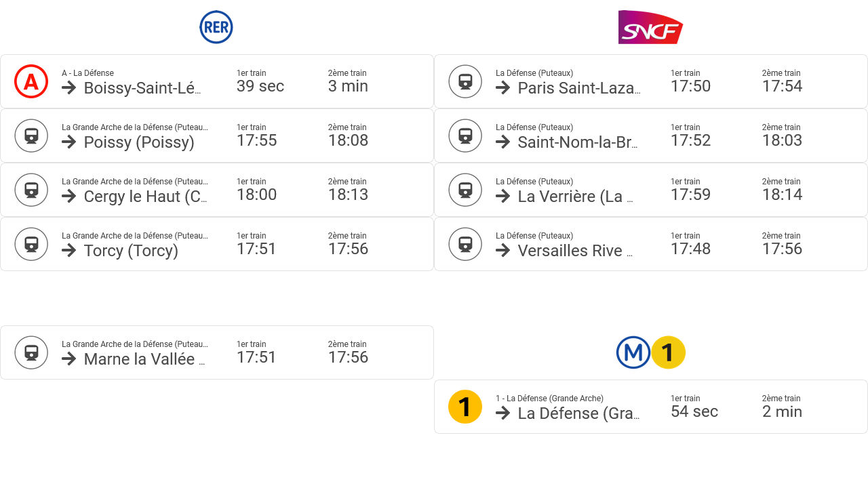Click the SNCF logo
This screenshot has height=488, width=868.
[650, 27]
